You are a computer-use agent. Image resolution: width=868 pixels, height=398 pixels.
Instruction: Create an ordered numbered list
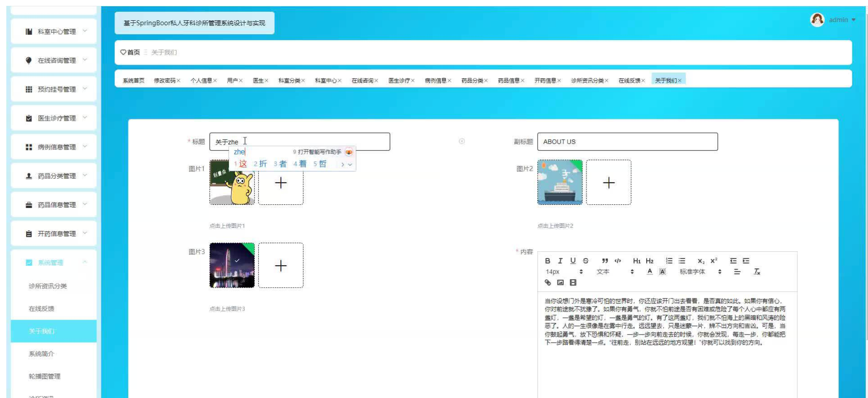[x=669, y=261]
